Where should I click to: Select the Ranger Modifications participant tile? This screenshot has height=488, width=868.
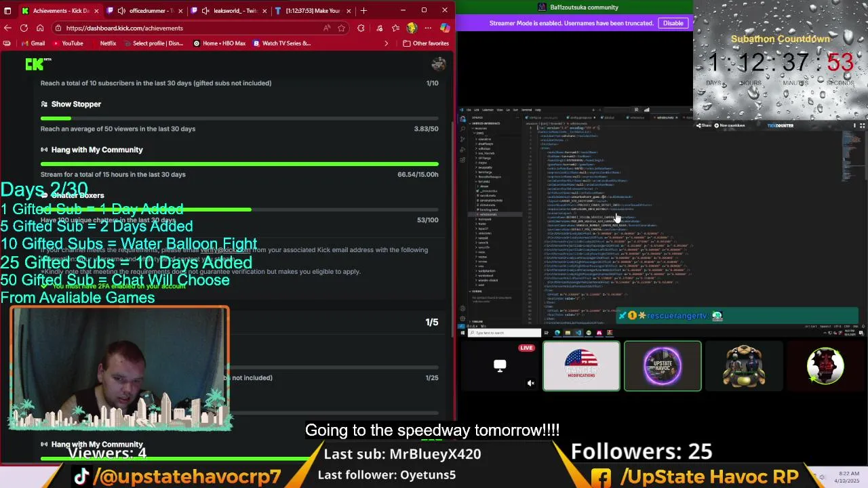point(581,366)
